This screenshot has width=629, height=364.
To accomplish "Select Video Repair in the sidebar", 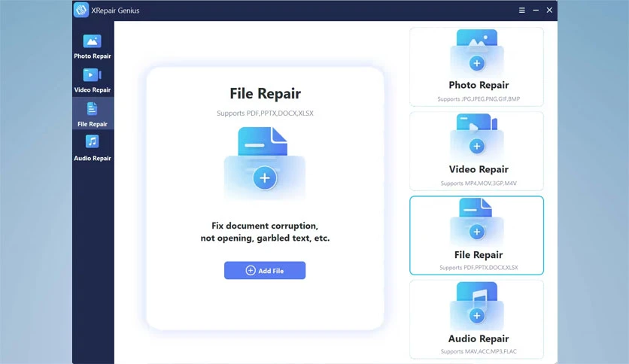I will point(93,80).
